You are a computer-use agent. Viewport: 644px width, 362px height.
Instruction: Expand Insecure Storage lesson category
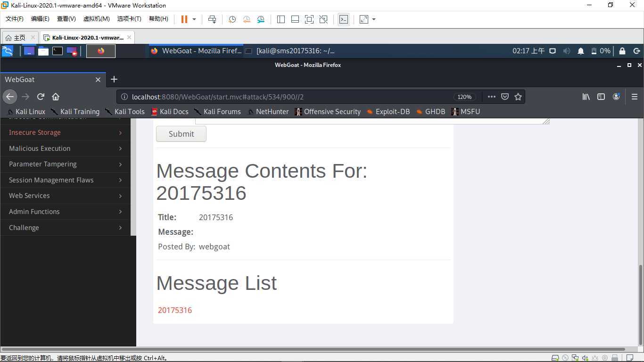tap(66, 132)
